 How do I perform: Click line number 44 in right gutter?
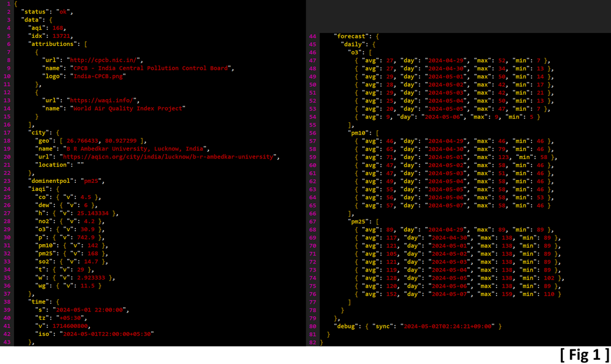(313, 36)
